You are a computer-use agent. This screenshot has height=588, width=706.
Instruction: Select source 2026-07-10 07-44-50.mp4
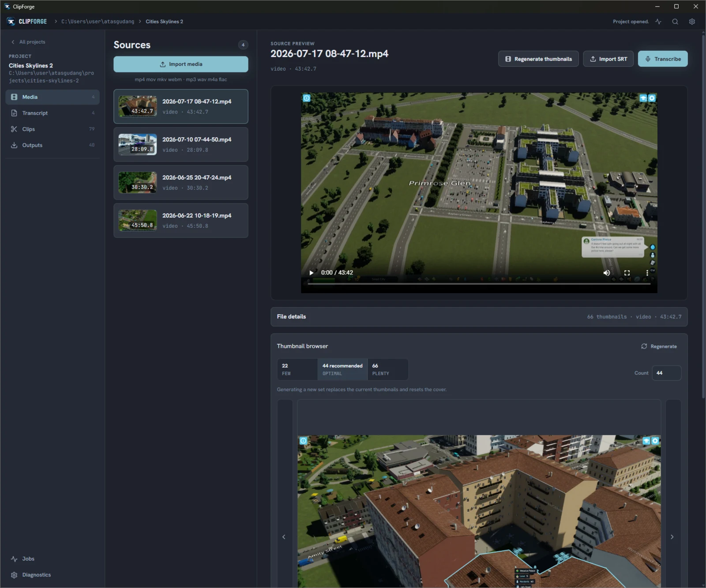tap(181, 144)
